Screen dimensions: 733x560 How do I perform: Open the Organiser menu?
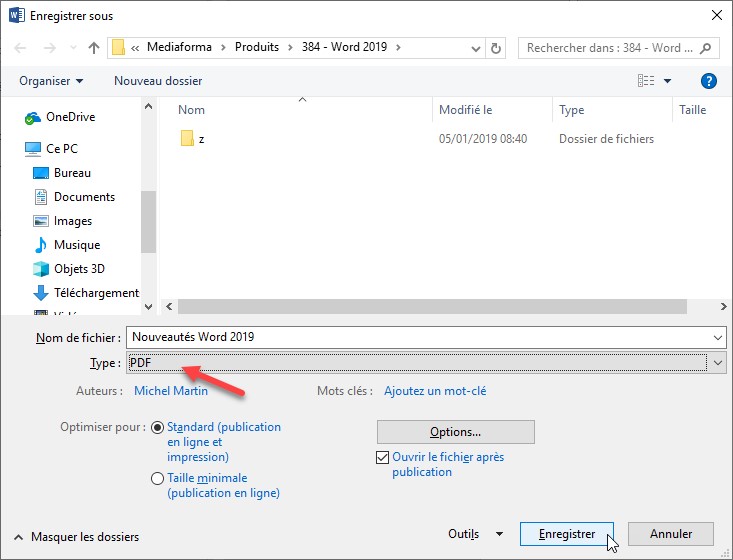point(51,81)
